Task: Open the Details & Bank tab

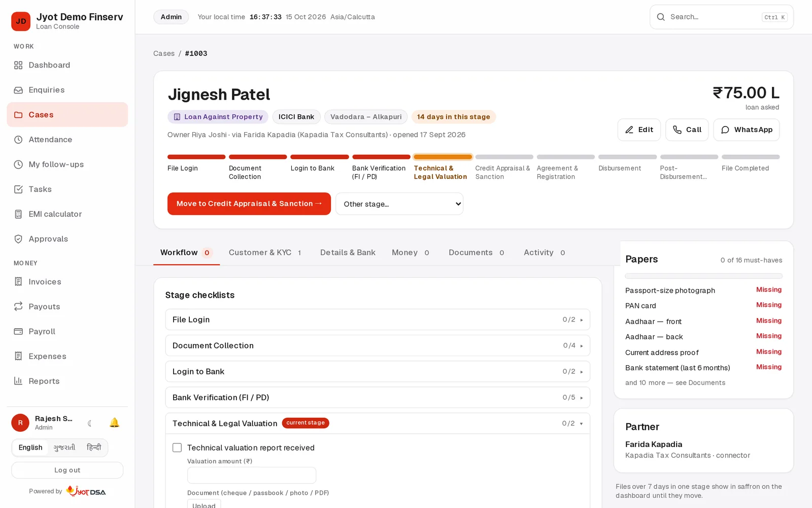Action: tap(348, 252)
